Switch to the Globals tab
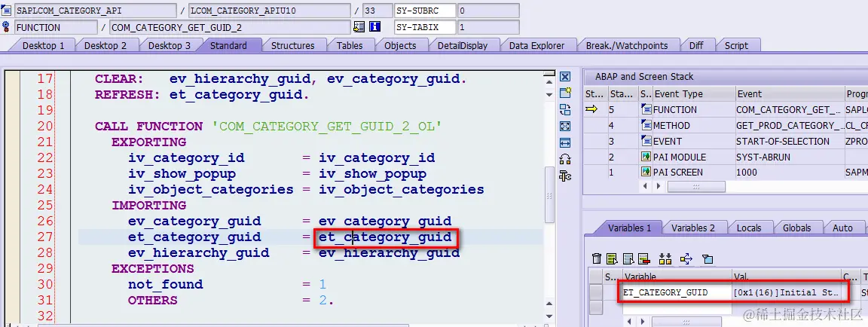The height and width of the screenshot is (327, 868). point(796,228)
